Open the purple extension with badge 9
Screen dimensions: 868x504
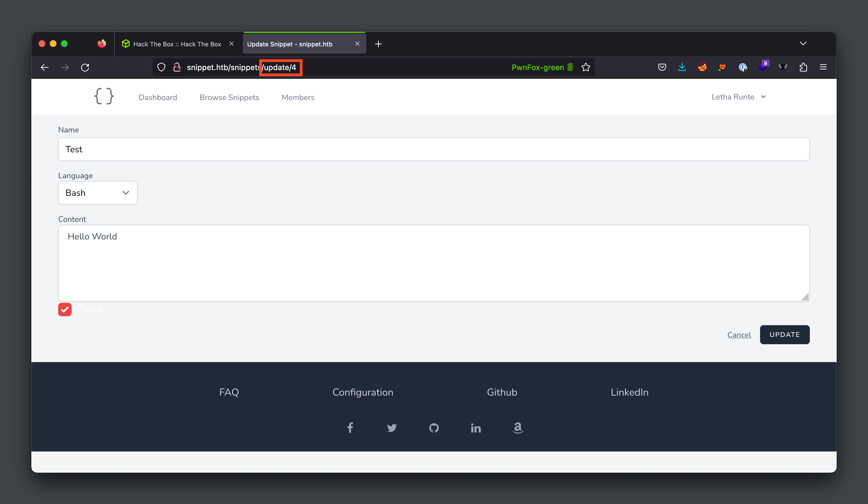click(x=763, y=66)
